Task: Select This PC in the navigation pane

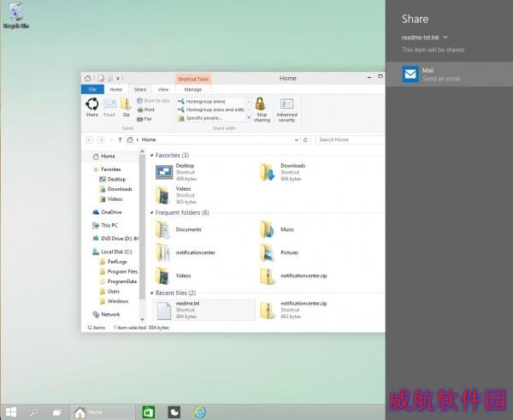Action: pyautogui.click(x=105, y=225)
